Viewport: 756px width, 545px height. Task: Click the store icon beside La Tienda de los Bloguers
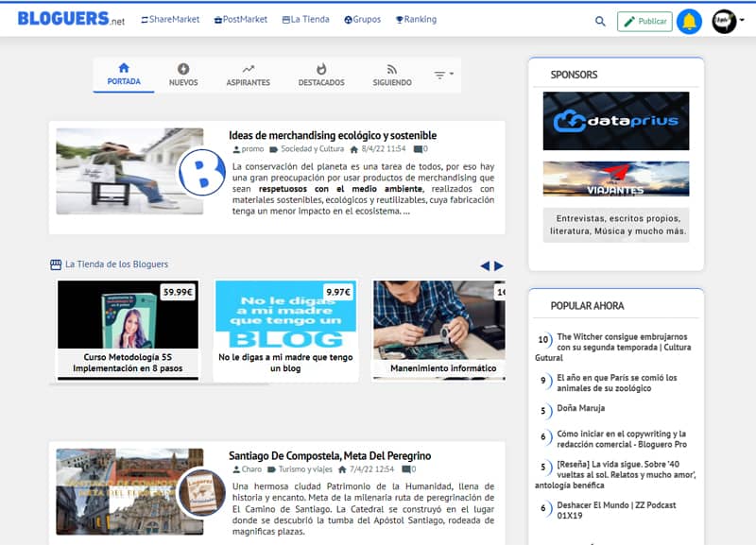(56, 264)
